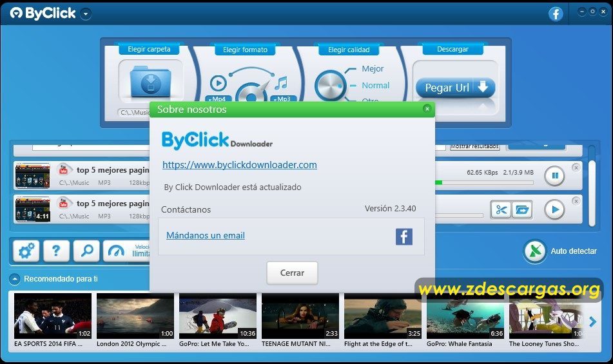Open the byclickdownloader.com link
613x364 pixels.
[240, 165]
